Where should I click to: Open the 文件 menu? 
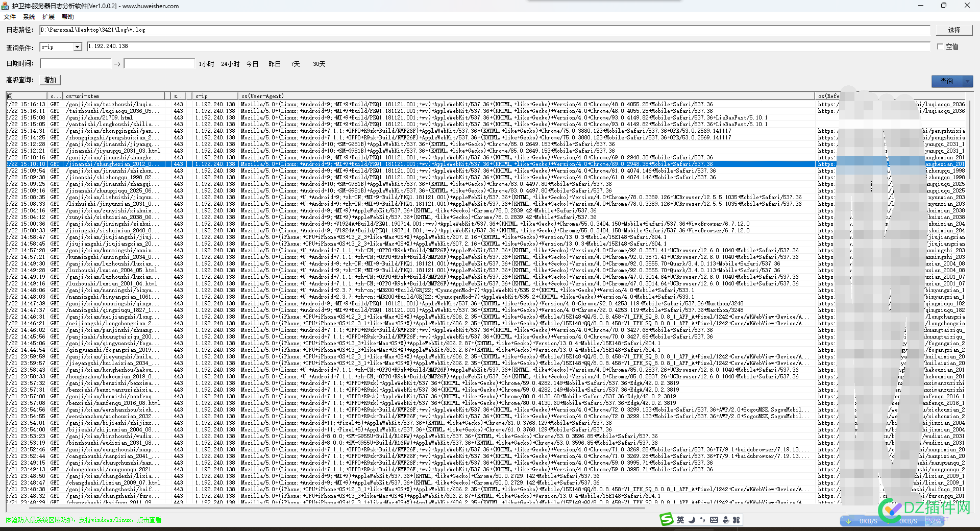tap(10, 17)
